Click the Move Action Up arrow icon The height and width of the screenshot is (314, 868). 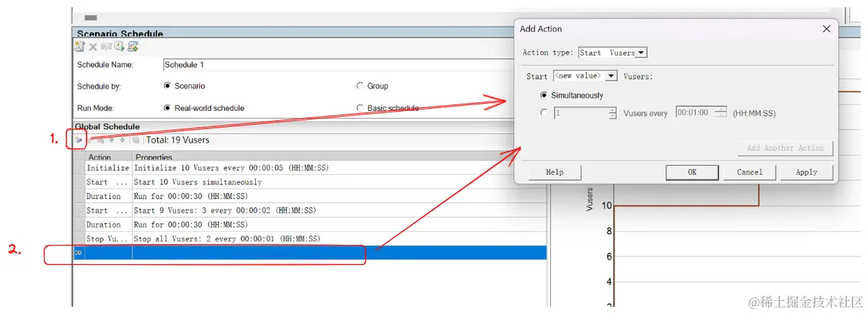(112, 140)
